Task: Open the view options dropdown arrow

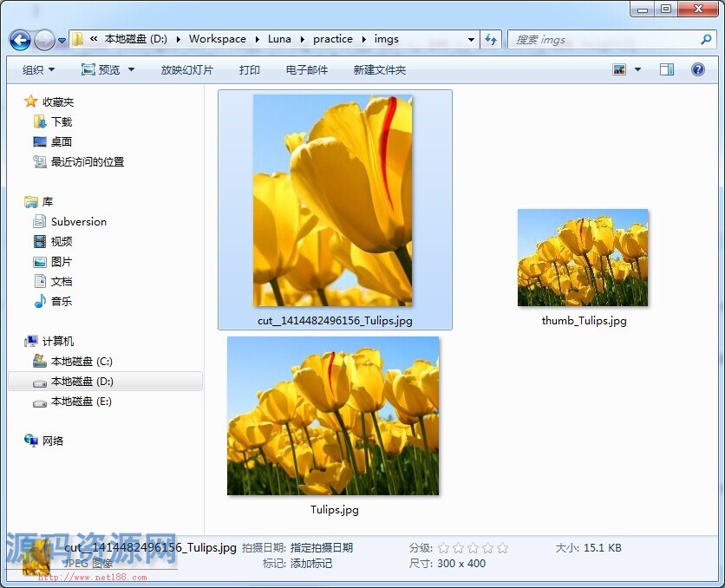Action: pyautogui.click(x=638, y=69)
